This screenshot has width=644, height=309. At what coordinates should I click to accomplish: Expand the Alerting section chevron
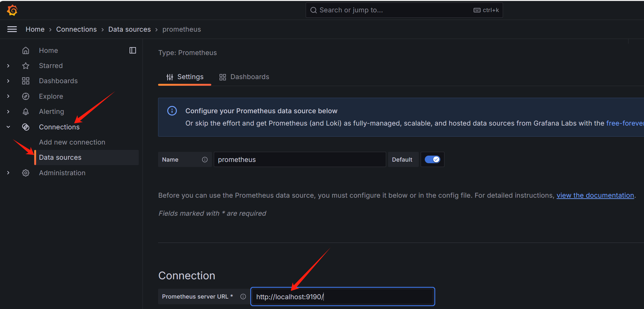pyautogui.click(x=8, y=112)
